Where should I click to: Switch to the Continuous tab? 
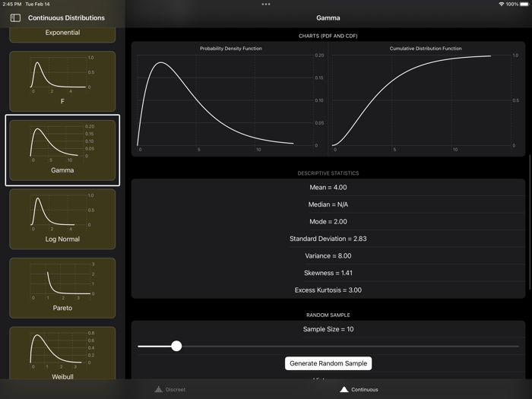click(x=359, y=389)
